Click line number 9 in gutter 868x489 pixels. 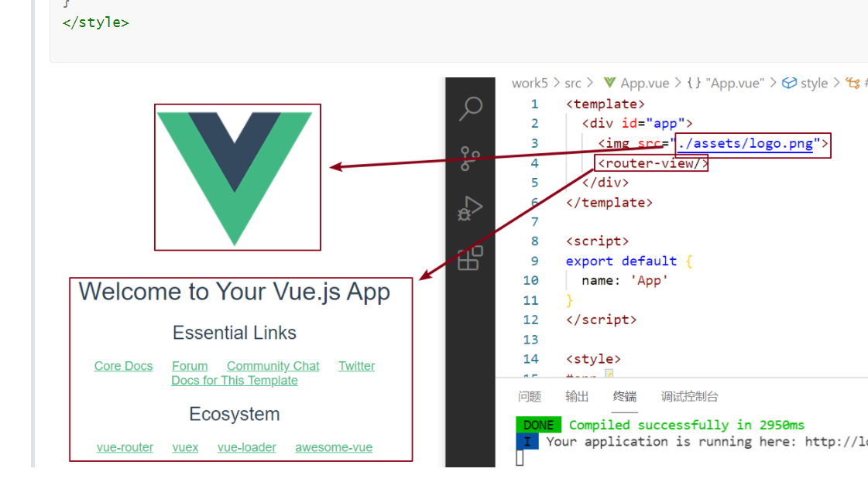534,261
